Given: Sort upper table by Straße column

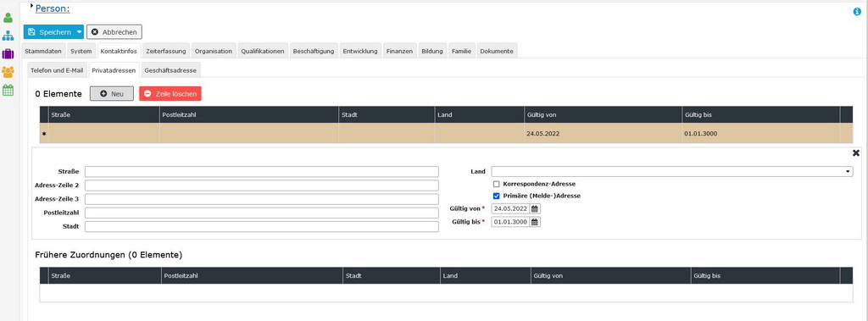Looking at the screenshot, I should pos(103,114).
